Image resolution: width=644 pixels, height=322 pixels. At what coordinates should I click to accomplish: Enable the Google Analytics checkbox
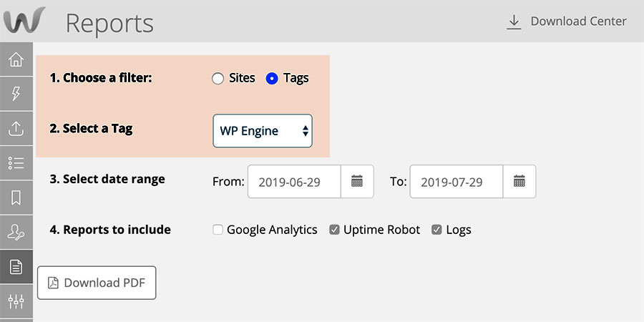(x=218, y=230)
